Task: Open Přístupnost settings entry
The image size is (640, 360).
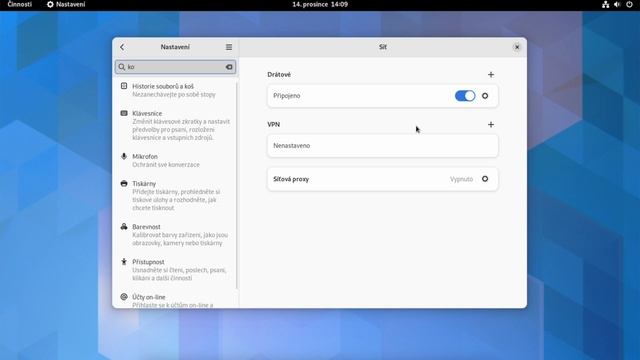Action: [x=176, y=270]
